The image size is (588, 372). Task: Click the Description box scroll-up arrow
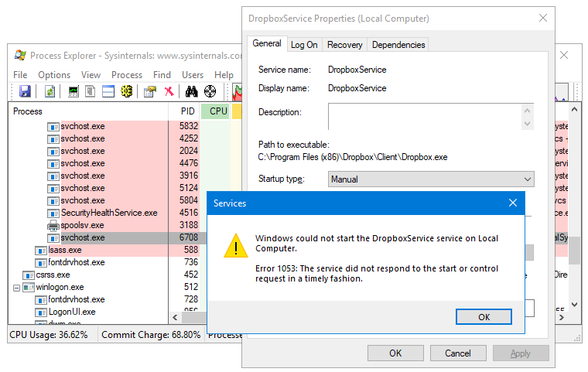(527, 111)
